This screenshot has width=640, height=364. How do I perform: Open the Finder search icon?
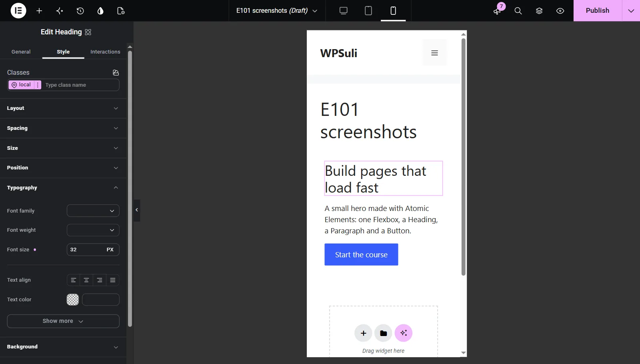pos(518,11)
